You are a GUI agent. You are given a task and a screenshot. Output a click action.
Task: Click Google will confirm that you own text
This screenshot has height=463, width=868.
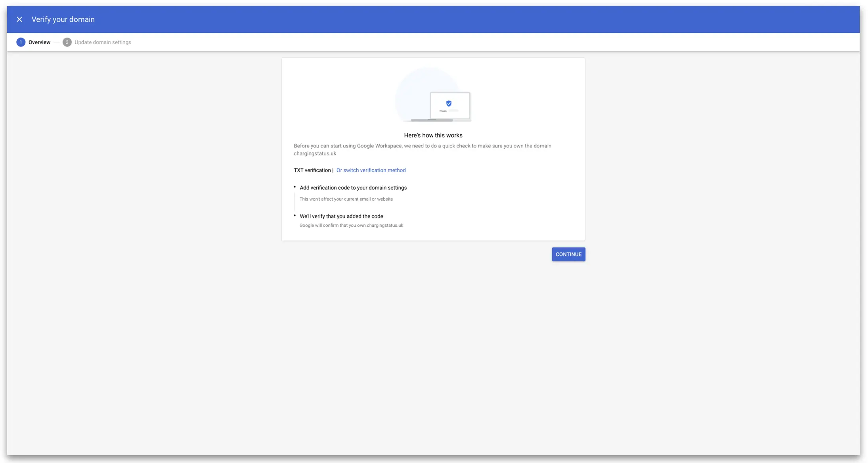351,225
